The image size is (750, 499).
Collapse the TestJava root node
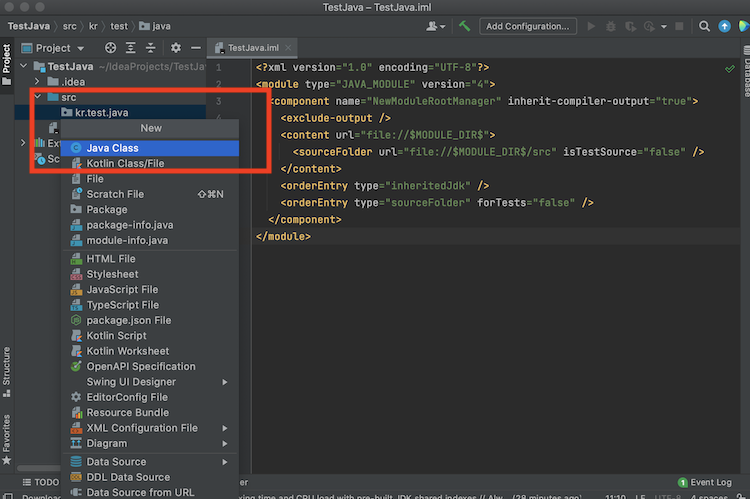point(24,66)
